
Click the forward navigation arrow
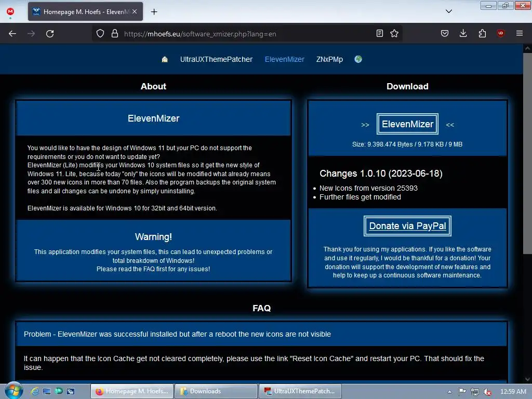pyautogui.click(x=31, y=34)
